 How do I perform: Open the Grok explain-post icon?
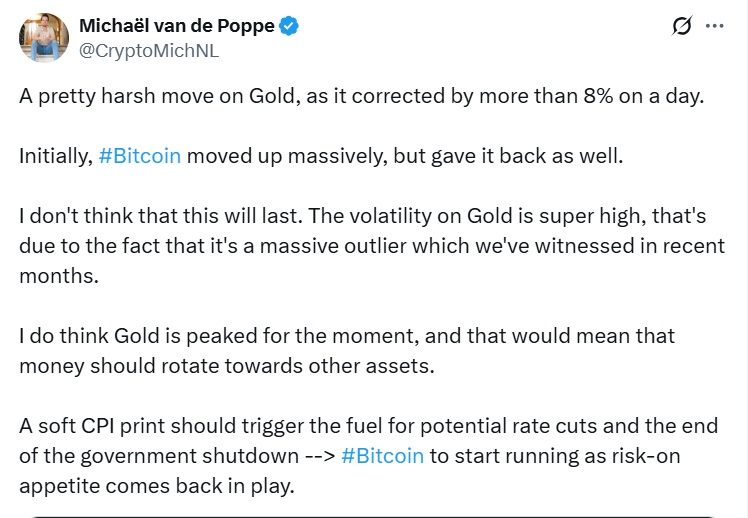coord(682,27)
